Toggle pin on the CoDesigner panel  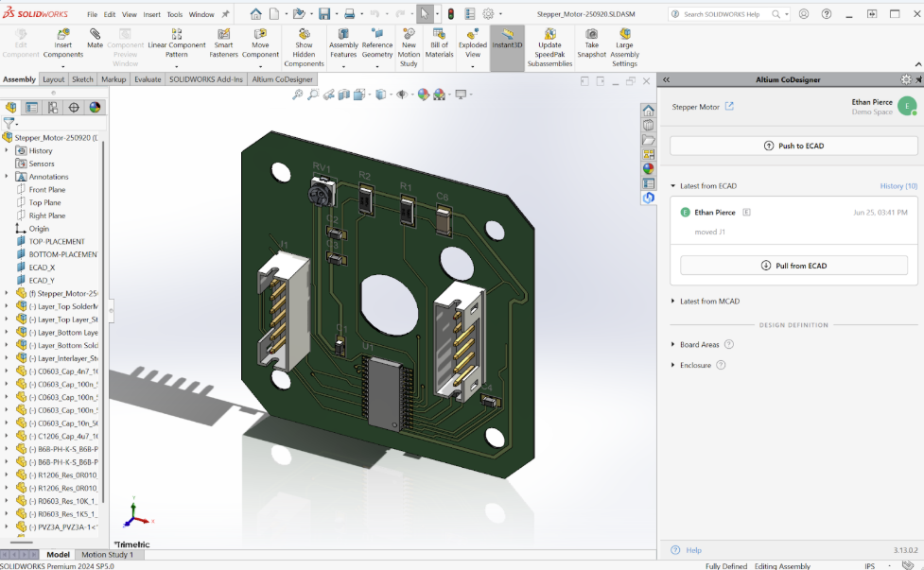(x=916, y=80)
